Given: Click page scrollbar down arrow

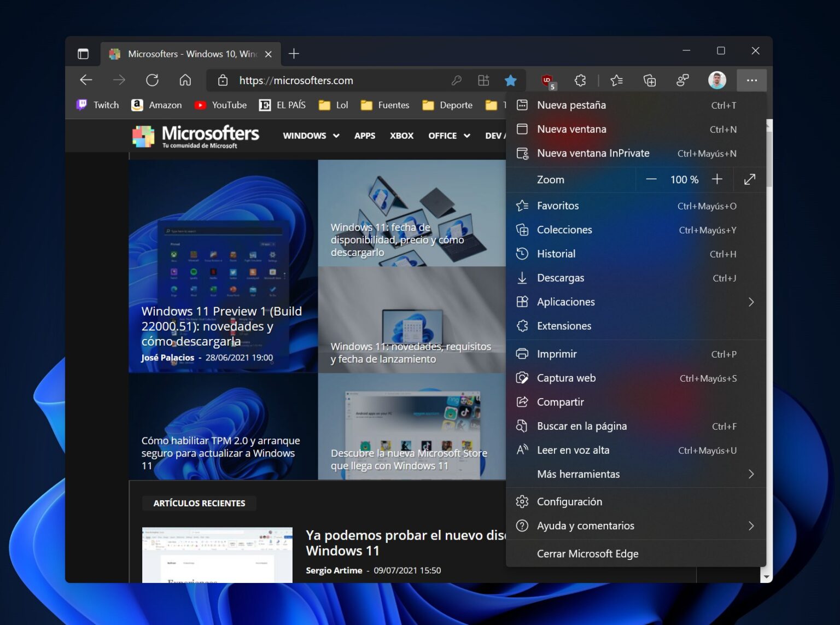Looking at the screenshot, I should pyautogui.click(x=766, y=577).
